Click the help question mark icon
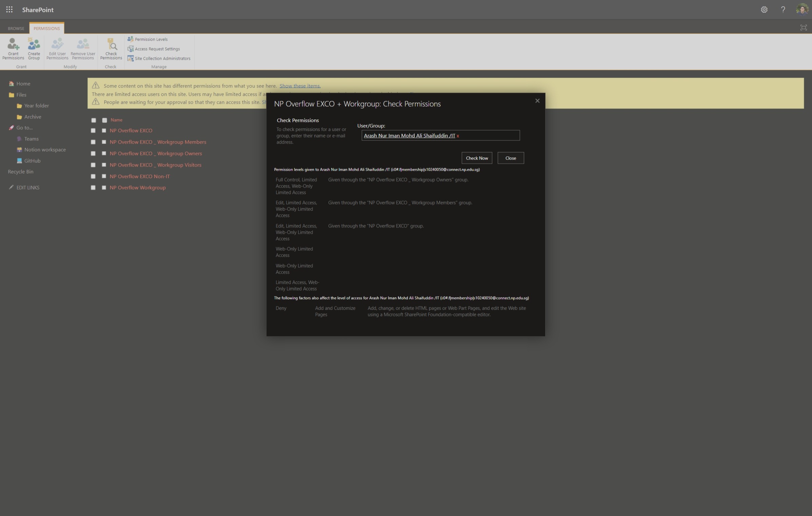 783,9
